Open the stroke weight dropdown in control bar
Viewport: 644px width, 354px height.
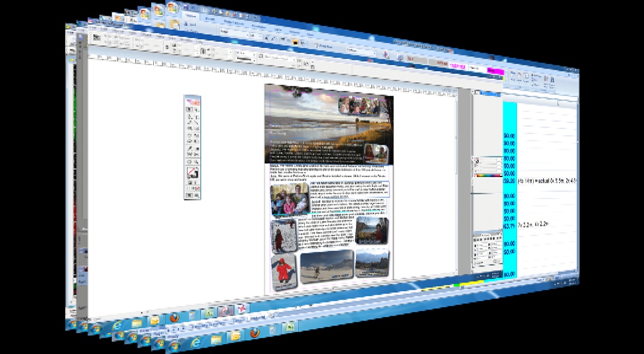tap(244, 56)
